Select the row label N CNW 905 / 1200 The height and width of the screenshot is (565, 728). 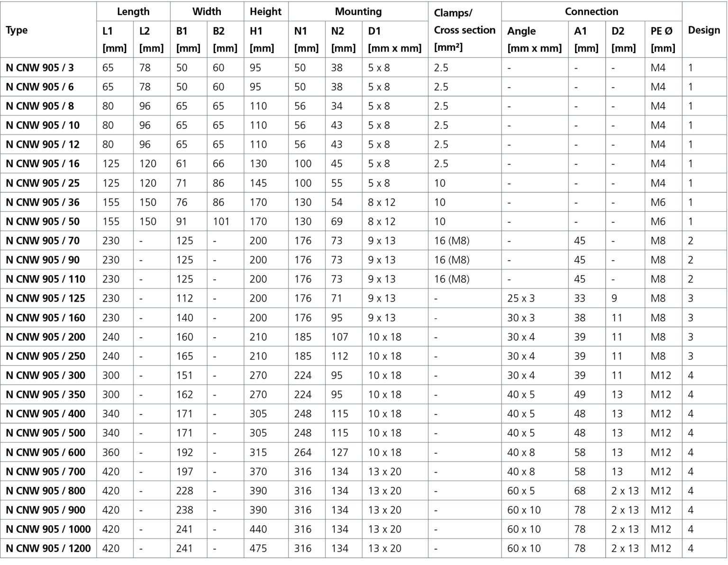tap(48, 548)
